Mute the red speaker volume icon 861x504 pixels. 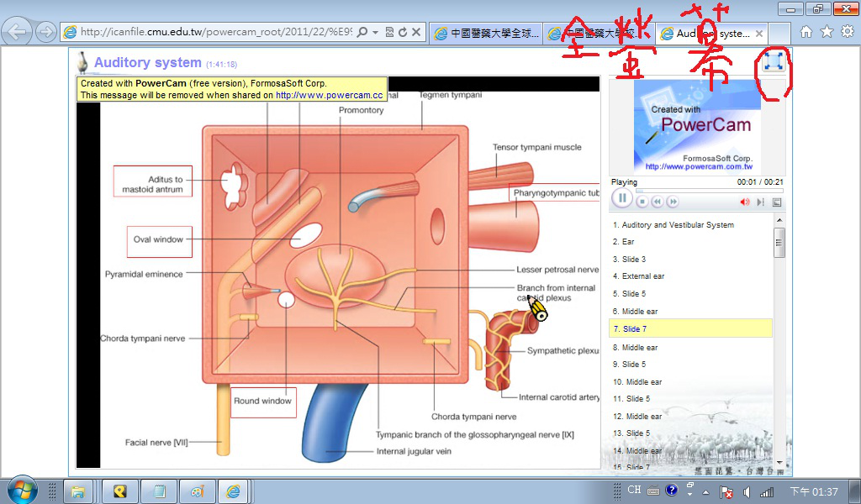(x=744, y=202)
